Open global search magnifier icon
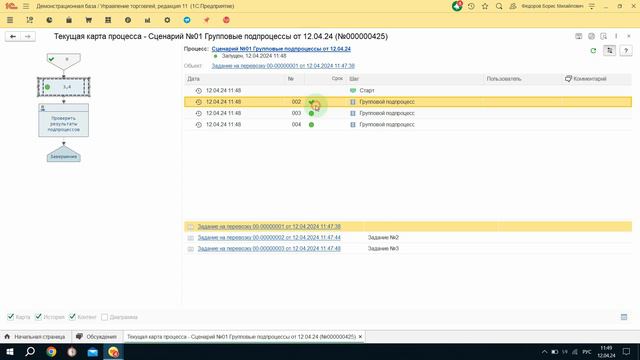 pyautogui.click(x=499, y=6)
